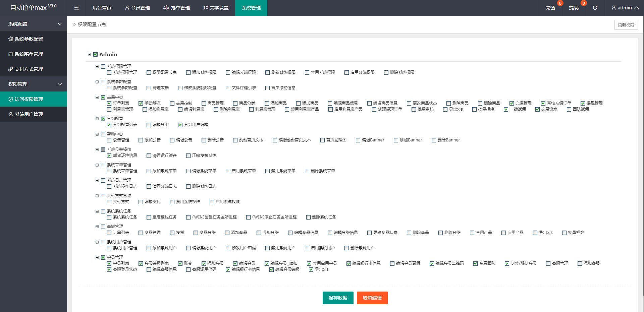Viewport: 644px width, 312px height.
Task: Click 充值 notification link
Action: (x=550, y=8)
